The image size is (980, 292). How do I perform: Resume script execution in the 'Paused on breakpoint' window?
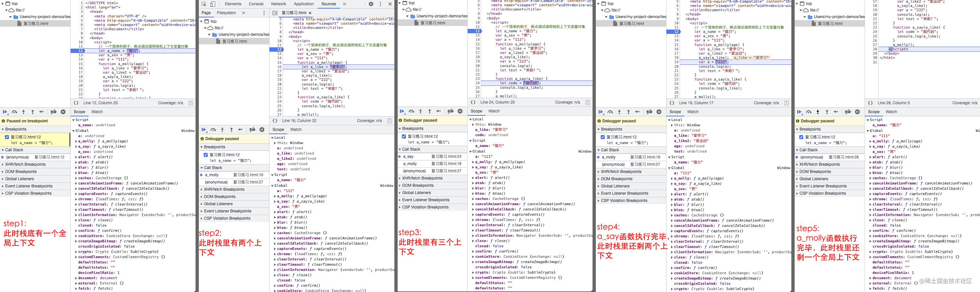point(5,112)
